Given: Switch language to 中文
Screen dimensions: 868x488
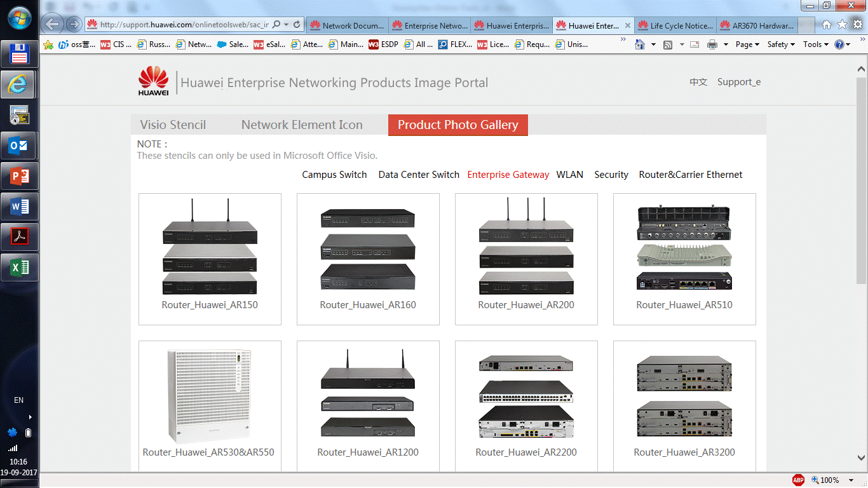Looking at the screenshot, I should coord(698,82).
